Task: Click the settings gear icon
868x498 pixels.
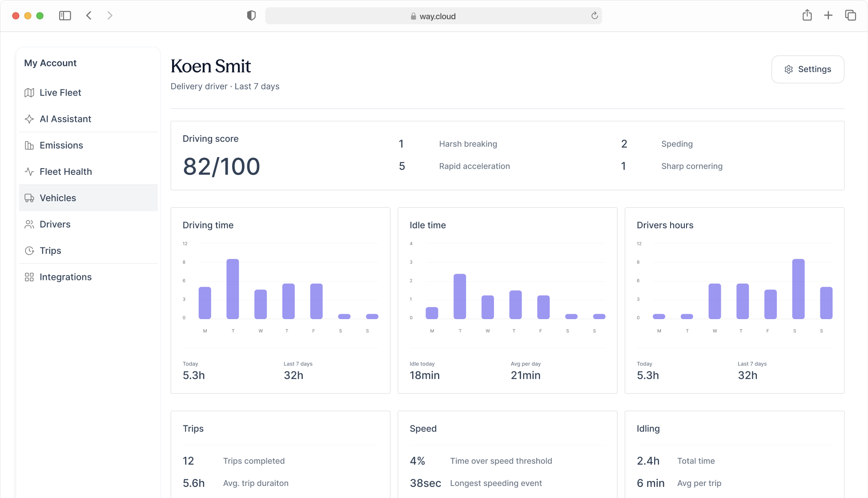Action: coord(788,69)
